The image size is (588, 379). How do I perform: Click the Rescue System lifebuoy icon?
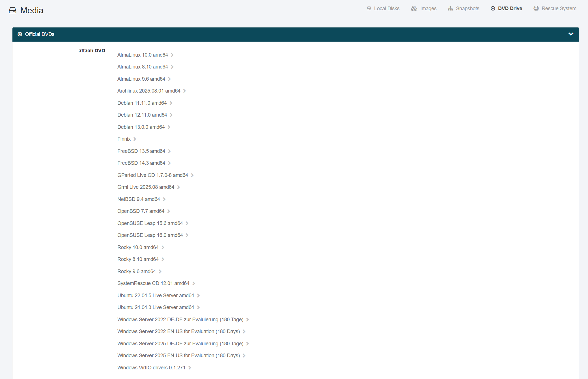[x=536, y=8]
